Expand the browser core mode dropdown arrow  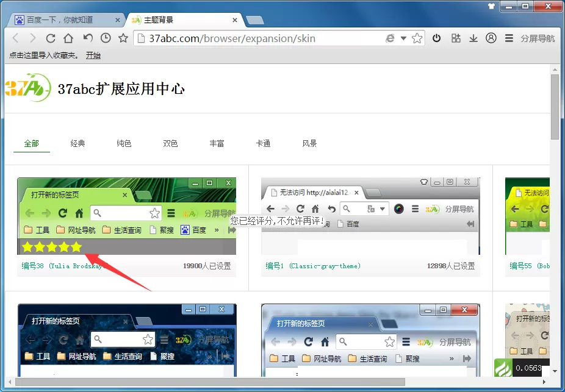pos(403,38)
